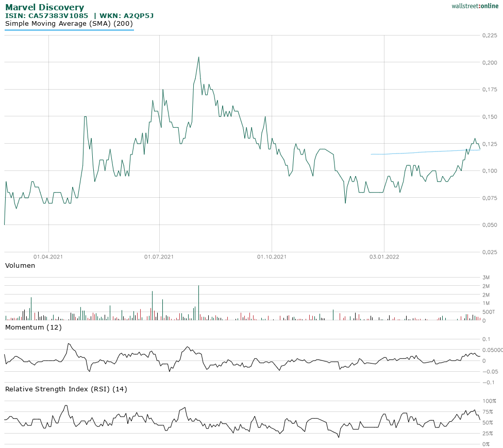Click the 0,125 price axis label

click(490, 144)
